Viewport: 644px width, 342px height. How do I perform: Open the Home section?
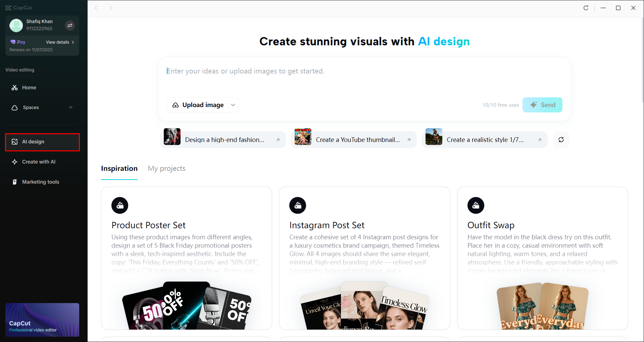click(29, 87)
